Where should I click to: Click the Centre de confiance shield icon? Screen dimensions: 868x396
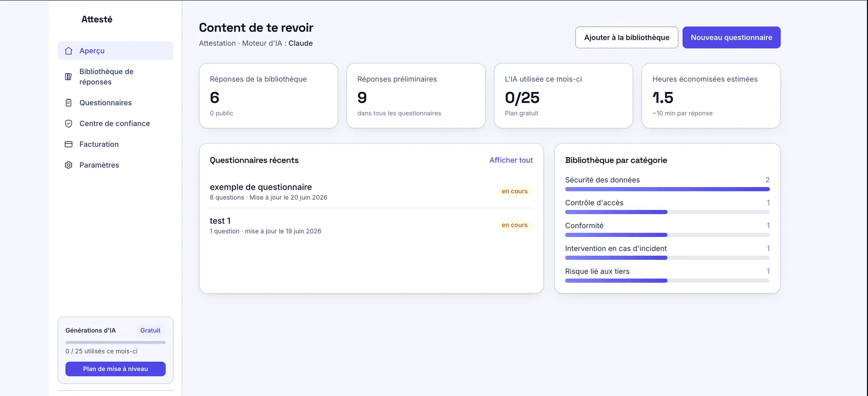pos(69,123)
